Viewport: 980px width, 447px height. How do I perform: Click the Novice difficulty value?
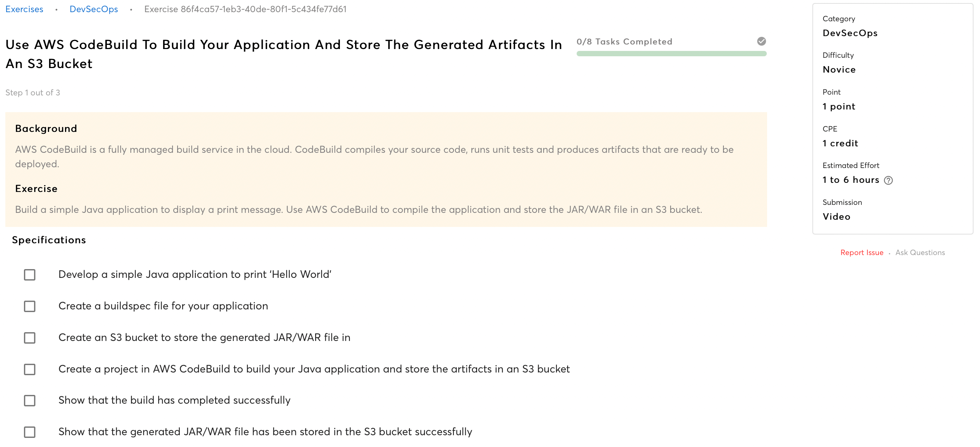(839, 70)
